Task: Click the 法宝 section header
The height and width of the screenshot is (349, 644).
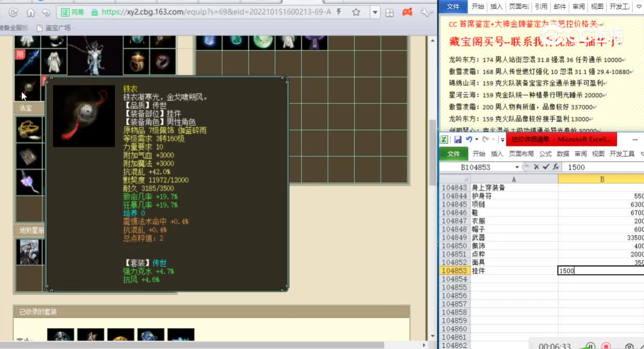Action: [29, 108]
